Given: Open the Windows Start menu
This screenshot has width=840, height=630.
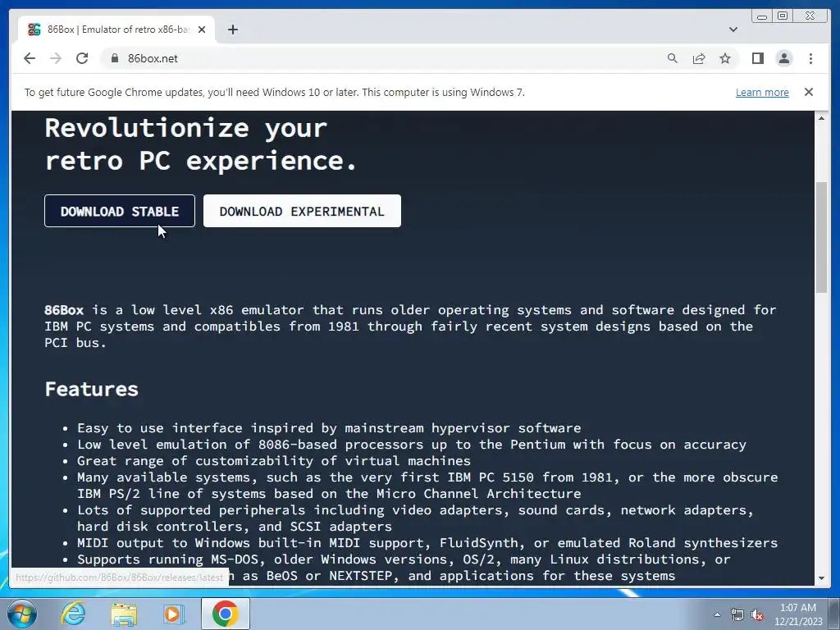Looking at the screenshot, I should [21, 614].
